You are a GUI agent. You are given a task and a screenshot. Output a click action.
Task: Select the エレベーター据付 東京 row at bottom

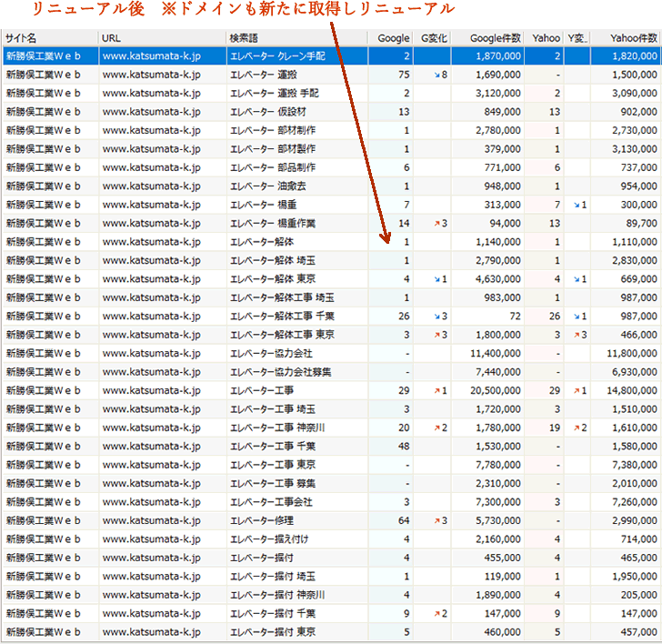point(273,632)
